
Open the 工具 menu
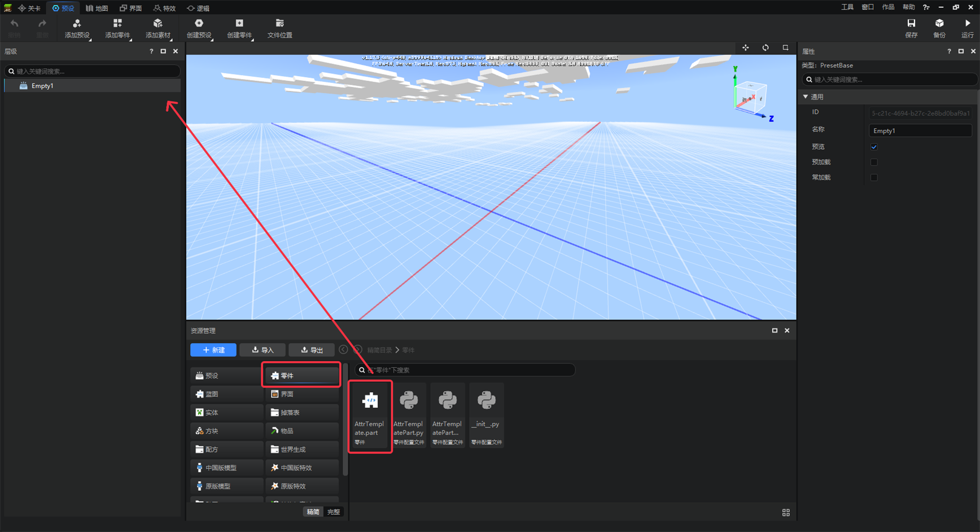point(847,7)
